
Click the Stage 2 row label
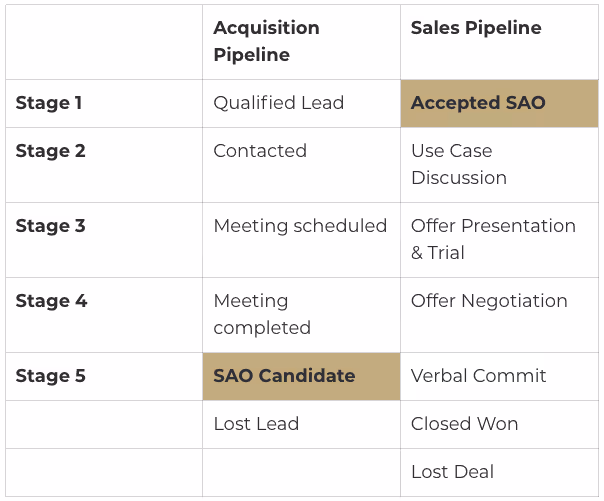(50, 151)
